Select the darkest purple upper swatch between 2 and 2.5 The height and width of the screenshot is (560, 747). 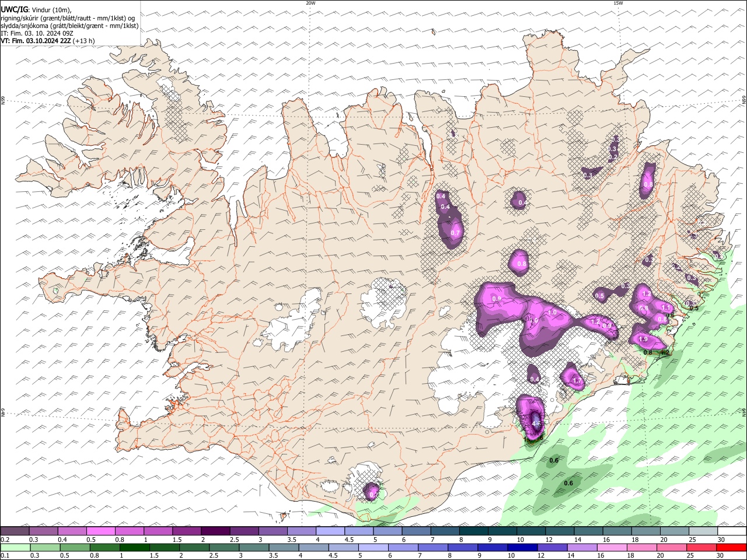pyautogui.click(x=215, y=531)
